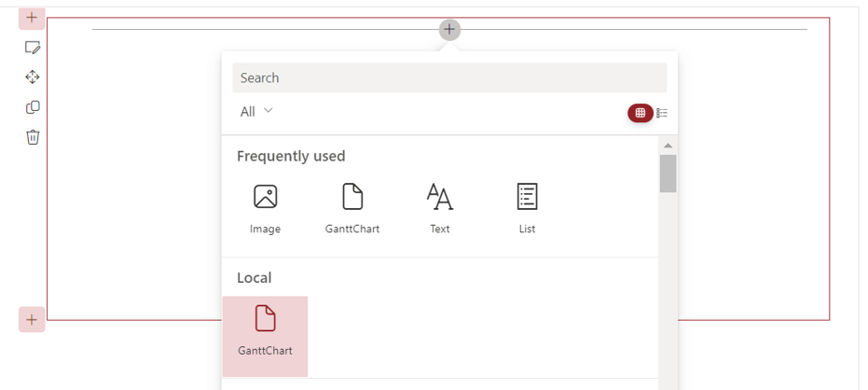This screenshot has height=390, width=868.
Task: Click the duplicate section icon
Action: click(33, 107)
